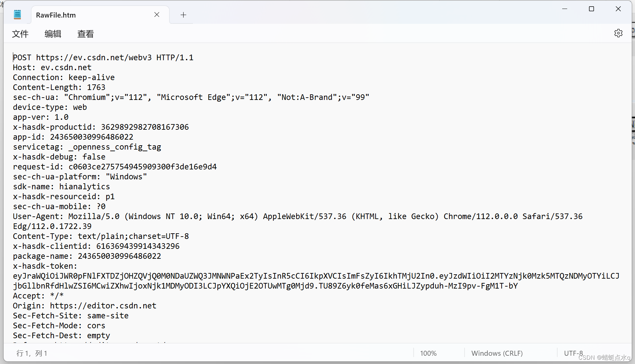The width and height of the screenshot is (635, 364).
Task: Maximize the Notepad window
Action: (x=591, y=9)
